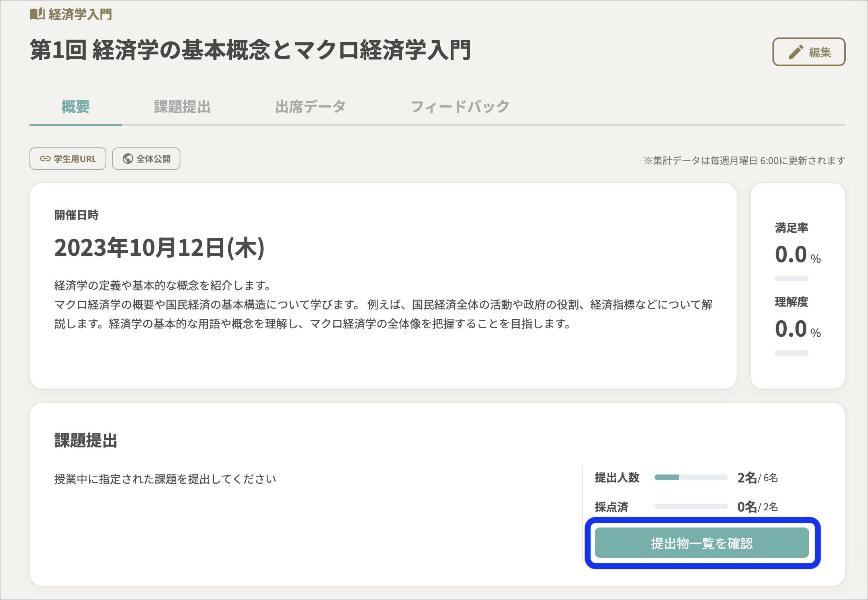Click the 満足率 label
Screen dimensions: 868x600
[x=792, y=228]
